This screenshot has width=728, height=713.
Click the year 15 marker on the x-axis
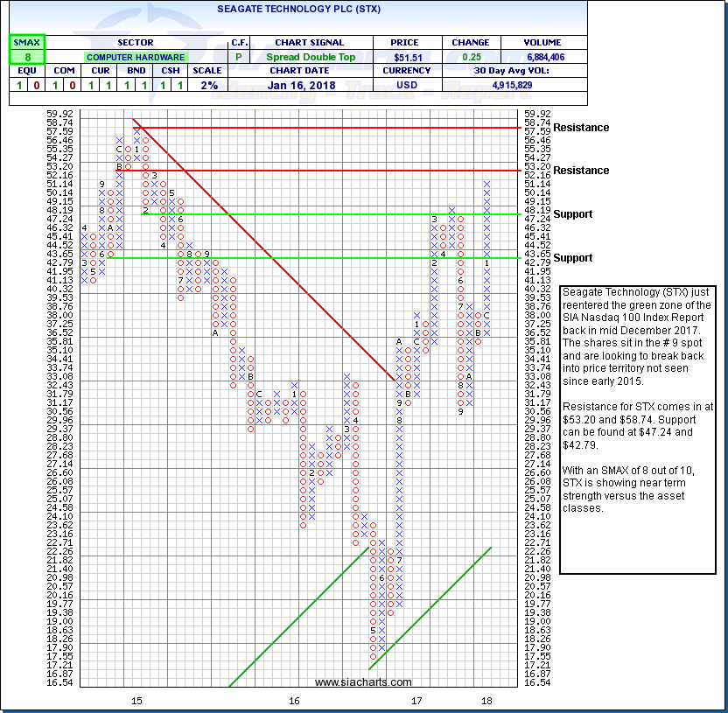pyautogui.click(x=136, y=701)
